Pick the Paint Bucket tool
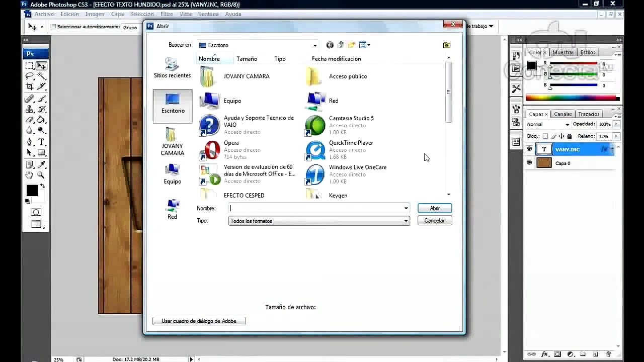The image size is (644, 362). 41,120
